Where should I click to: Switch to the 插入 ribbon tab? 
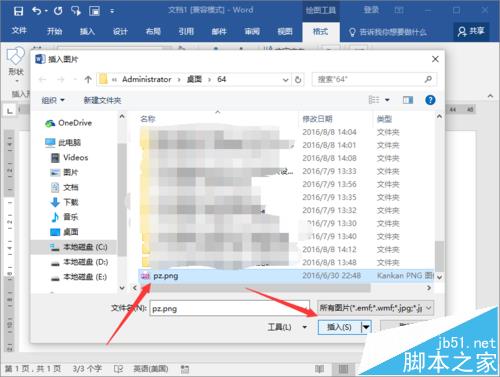coord(87,31)
